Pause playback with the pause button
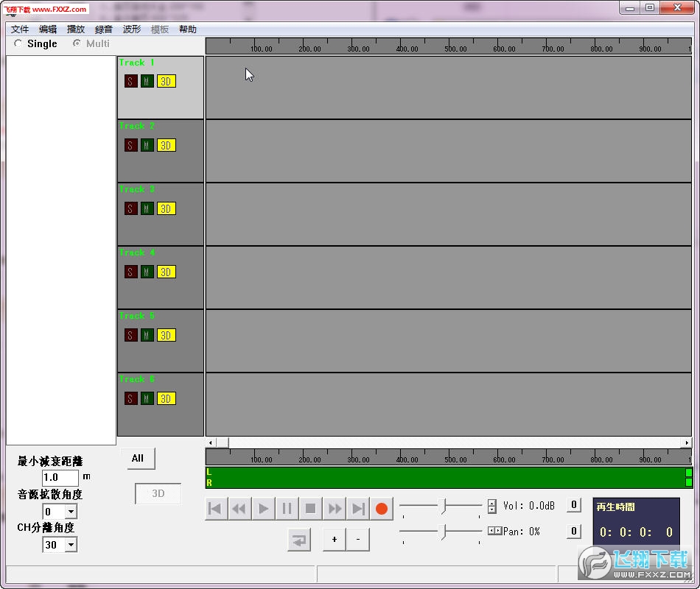 287,509
